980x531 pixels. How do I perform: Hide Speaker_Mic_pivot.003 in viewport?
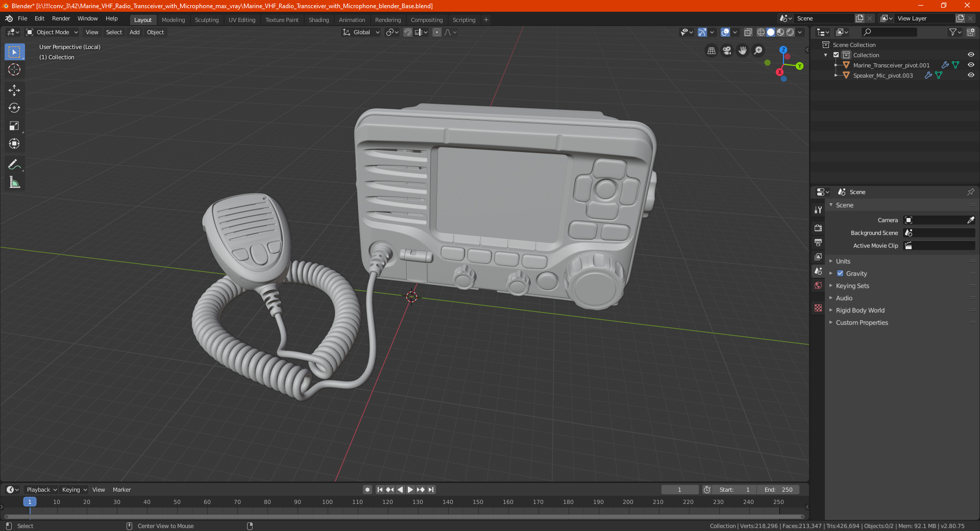click(x=970, y=76)
